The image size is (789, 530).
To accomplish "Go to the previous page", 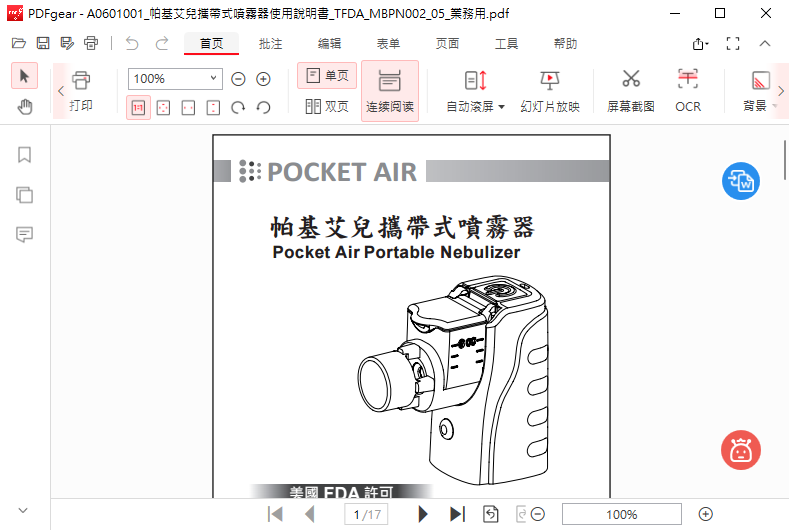I will tap(310, 514).
